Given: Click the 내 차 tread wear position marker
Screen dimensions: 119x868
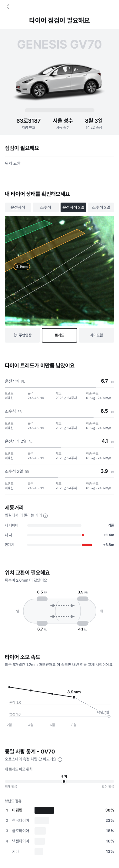Looking at the screenshot, I should (64, 781).
